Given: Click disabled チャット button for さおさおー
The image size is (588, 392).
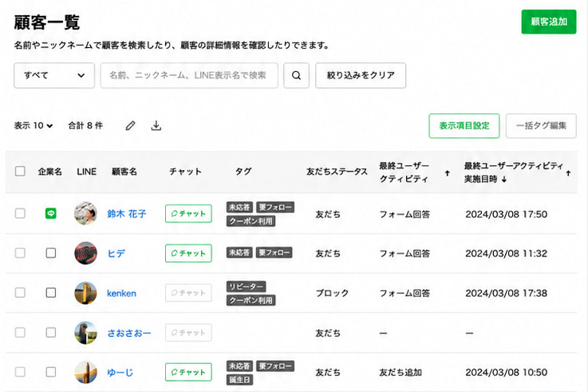Looking at the screenshot, I should [188, 333].
